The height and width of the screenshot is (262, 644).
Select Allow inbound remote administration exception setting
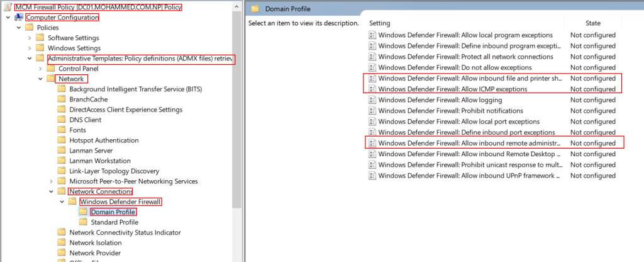492,143
